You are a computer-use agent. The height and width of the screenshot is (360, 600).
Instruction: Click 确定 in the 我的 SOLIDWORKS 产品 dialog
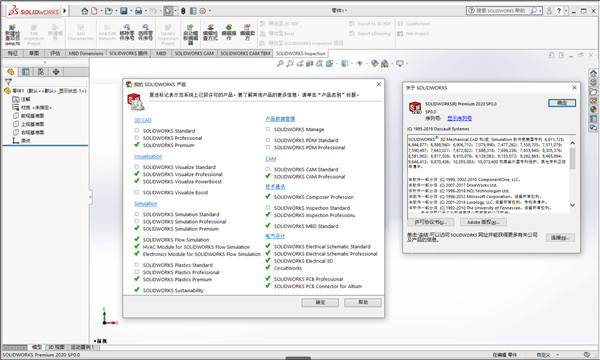pyautogui.click(x=320, y=303)
